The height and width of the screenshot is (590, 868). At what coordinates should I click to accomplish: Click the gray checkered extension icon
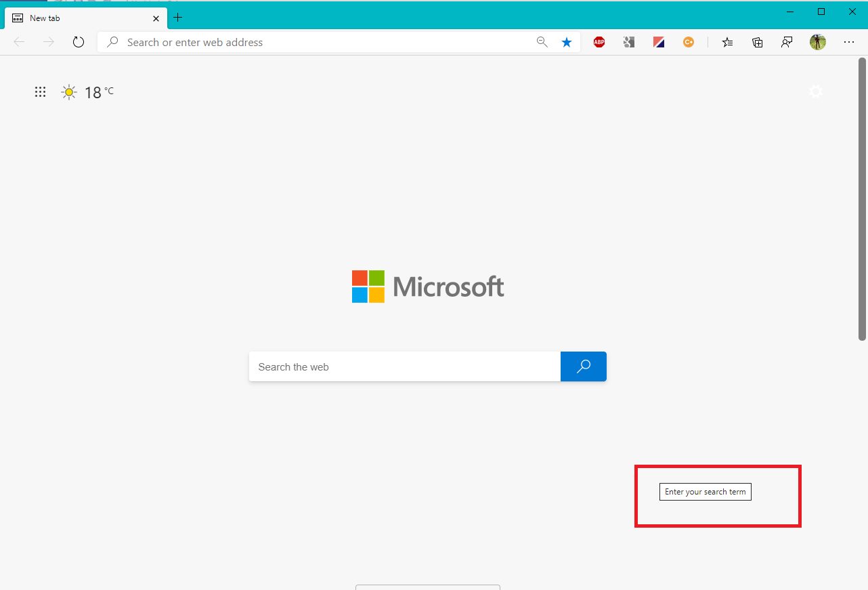[x=629, y=41]
